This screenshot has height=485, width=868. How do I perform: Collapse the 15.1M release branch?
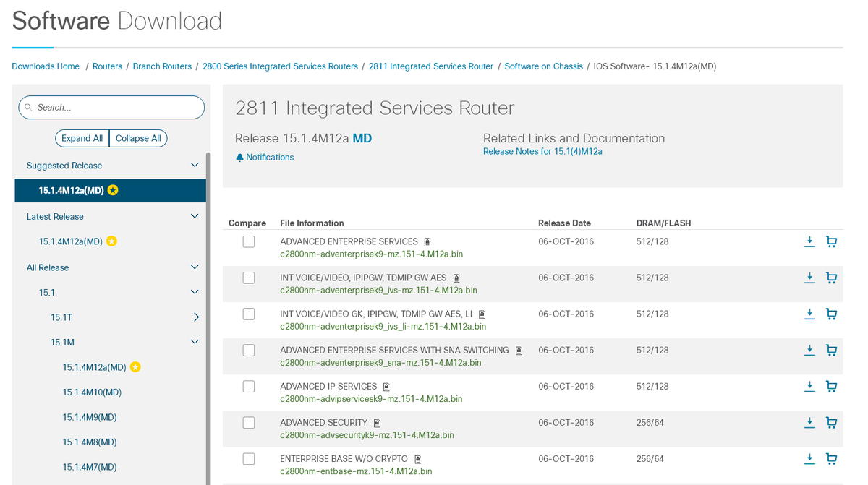(194, 342)
